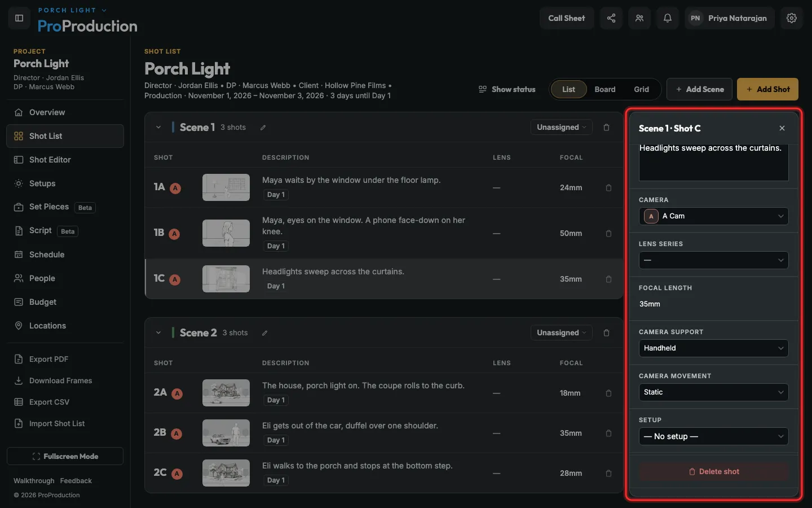Image resolution: width=812 pixels, height=508 pixels.
Task: Click Delete shot button
Action: 713,472
